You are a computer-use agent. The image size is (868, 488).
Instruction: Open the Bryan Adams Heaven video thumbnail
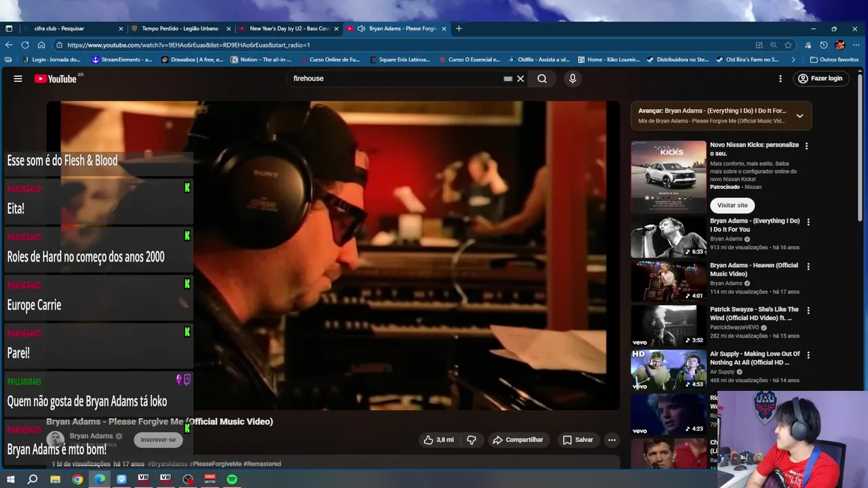(x=669, y=281)
